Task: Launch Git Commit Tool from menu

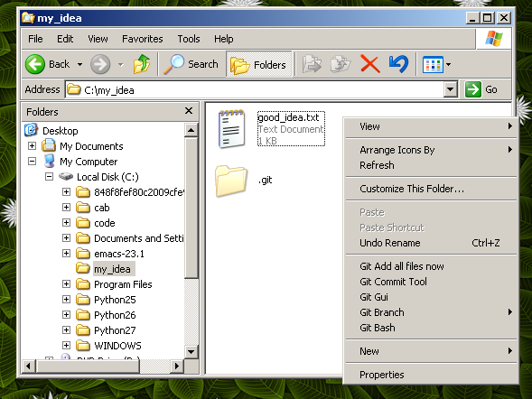Action: coord(431,282)
